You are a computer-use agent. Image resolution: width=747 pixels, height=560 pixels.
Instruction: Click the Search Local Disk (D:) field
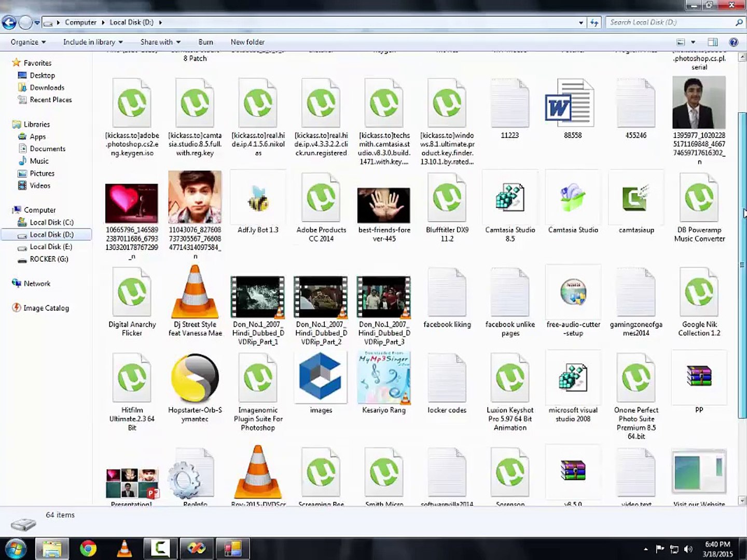pyautogui.click(x=675, y=22)
